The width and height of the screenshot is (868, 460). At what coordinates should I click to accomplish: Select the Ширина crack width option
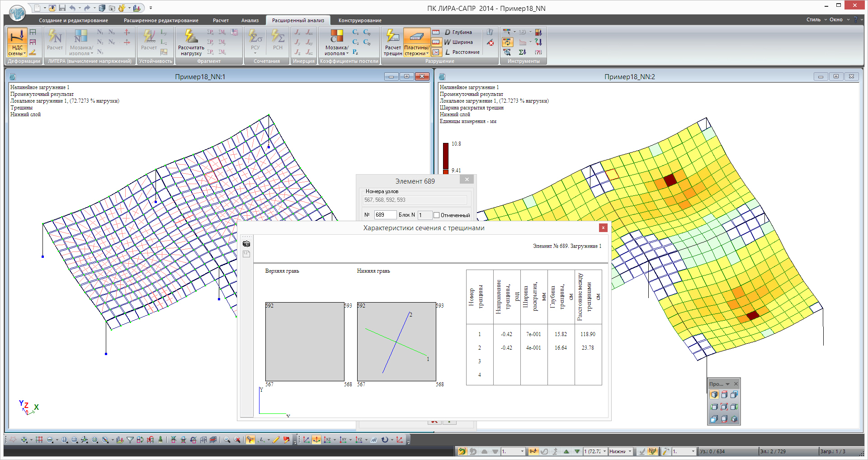458,42
